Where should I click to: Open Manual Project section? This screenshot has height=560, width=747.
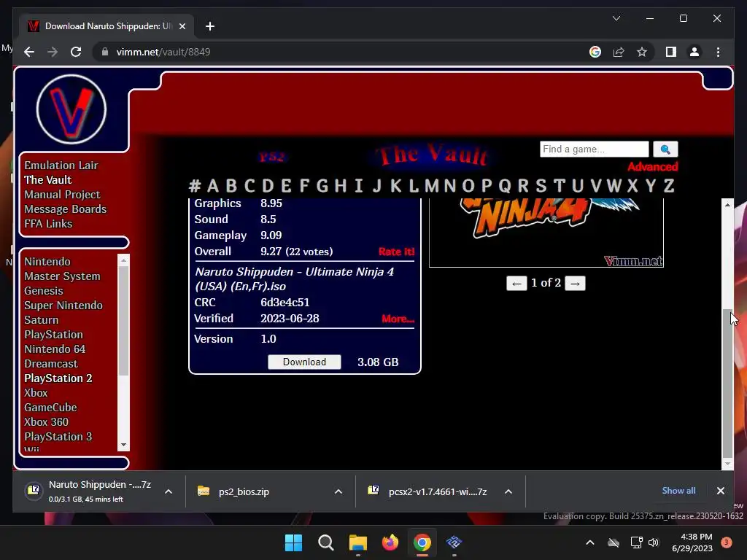coord(62,194)
